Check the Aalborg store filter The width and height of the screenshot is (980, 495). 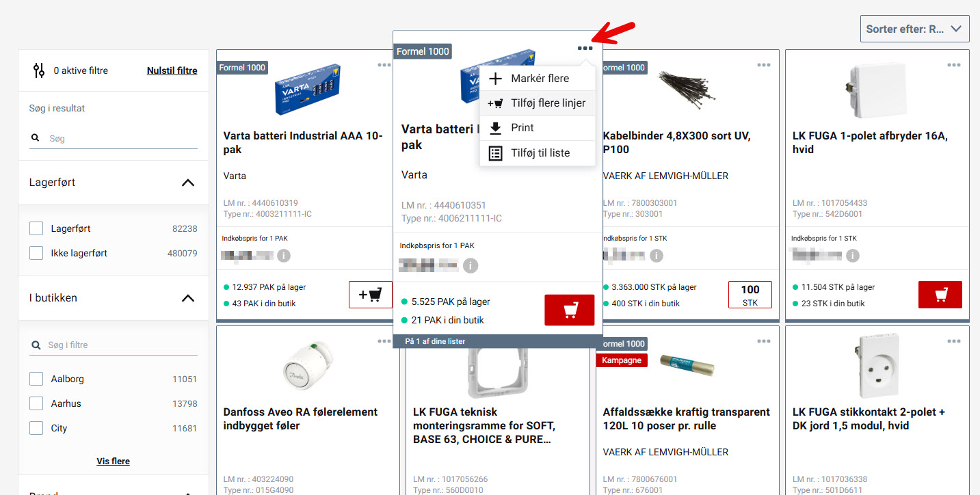[x=36, y=379]
